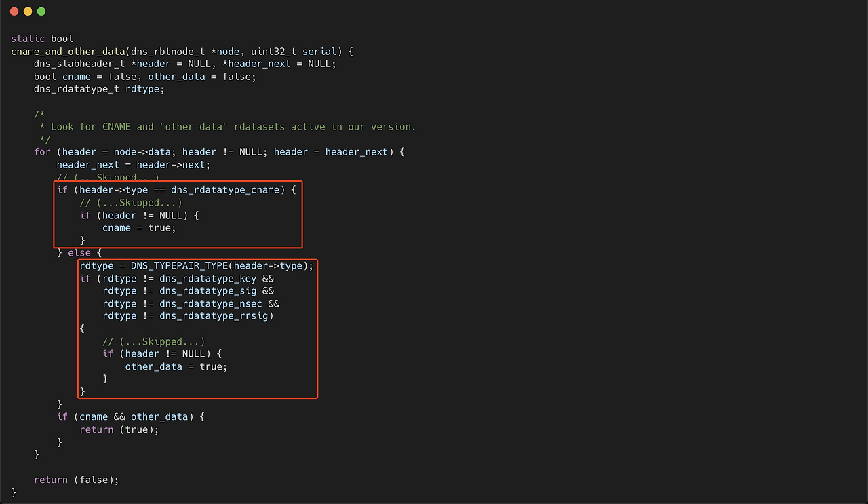The height and width of the screenshot is (504, 868).
Task: Click the "bool cname = false" declaration line
Action: [x=145, y=77]
